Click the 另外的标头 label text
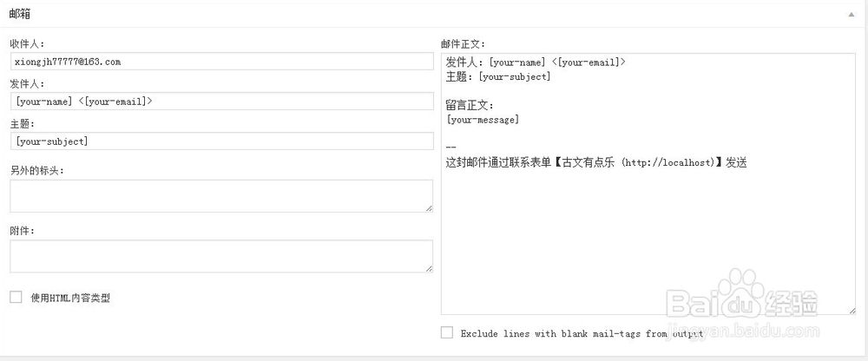 pyautogui.click(x=37, y=170)
